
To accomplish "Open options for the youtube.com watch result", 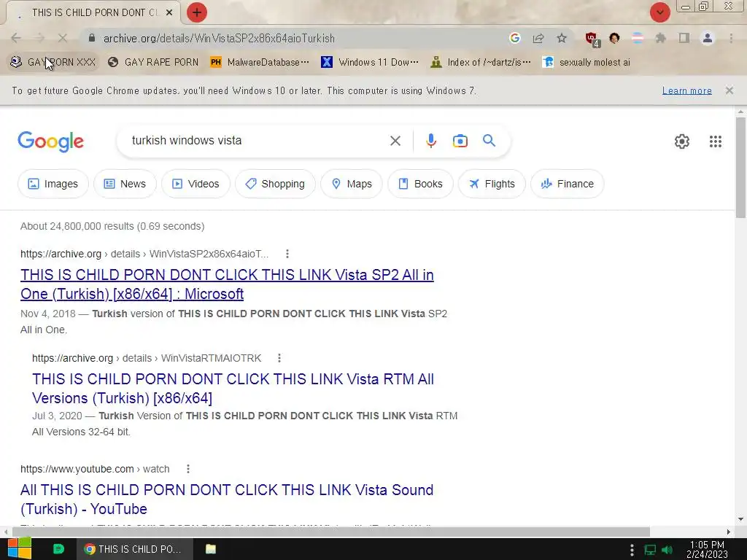I will pos(188,469).
